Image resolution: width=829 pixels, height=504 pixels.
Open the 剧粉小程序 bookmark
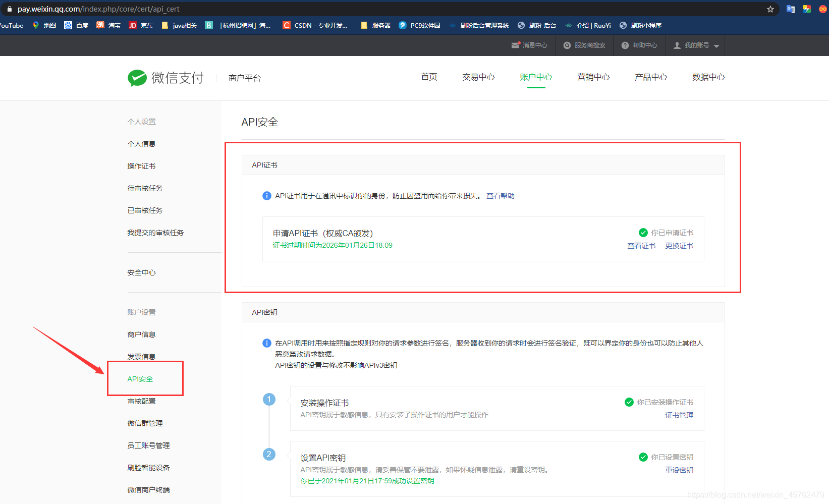point(640,25)
